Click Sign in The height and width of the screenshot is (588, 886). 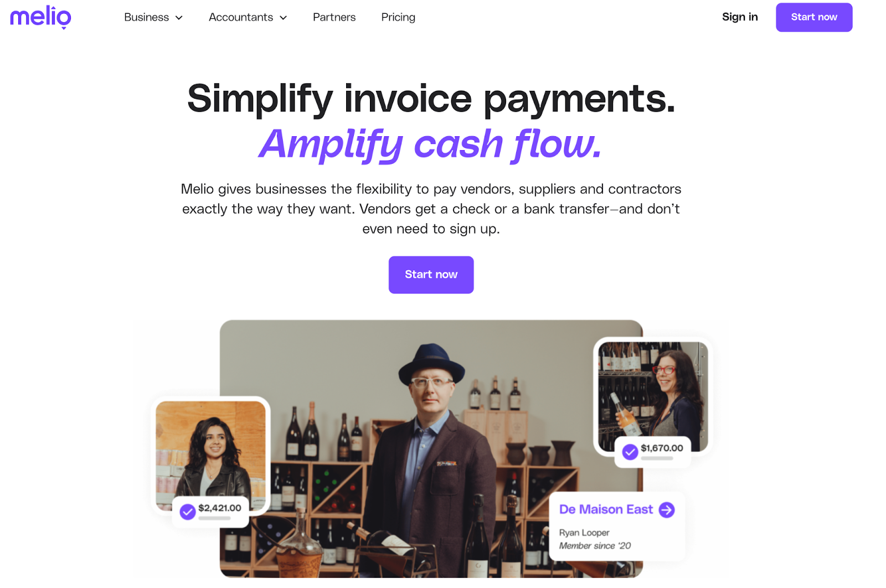click(x=740, y=17)
